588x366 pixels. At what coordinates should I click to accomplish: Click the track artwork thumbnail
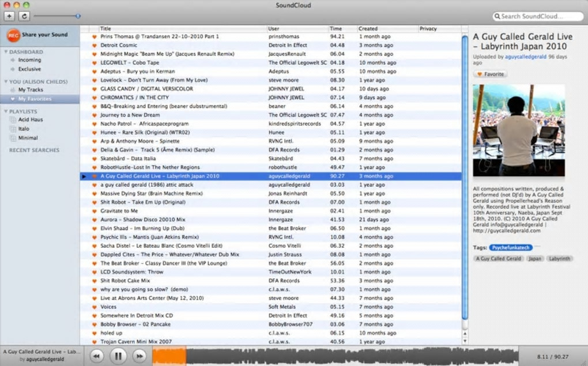pyautogui.click(x=519, y=130)
